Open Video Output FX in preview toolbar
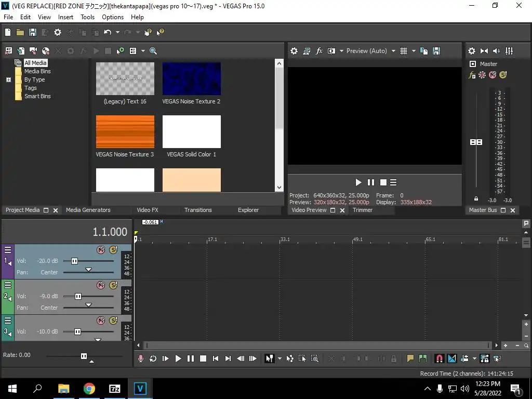 tap(319, 51)
